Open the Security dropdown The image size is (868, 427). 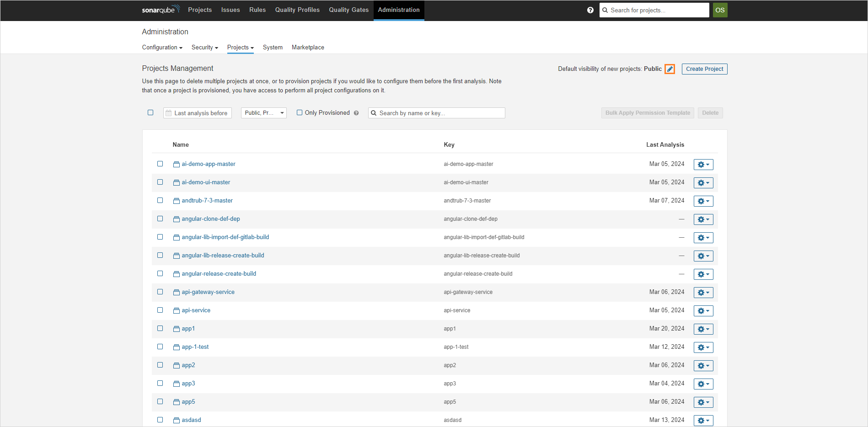[x=204, y=47]
